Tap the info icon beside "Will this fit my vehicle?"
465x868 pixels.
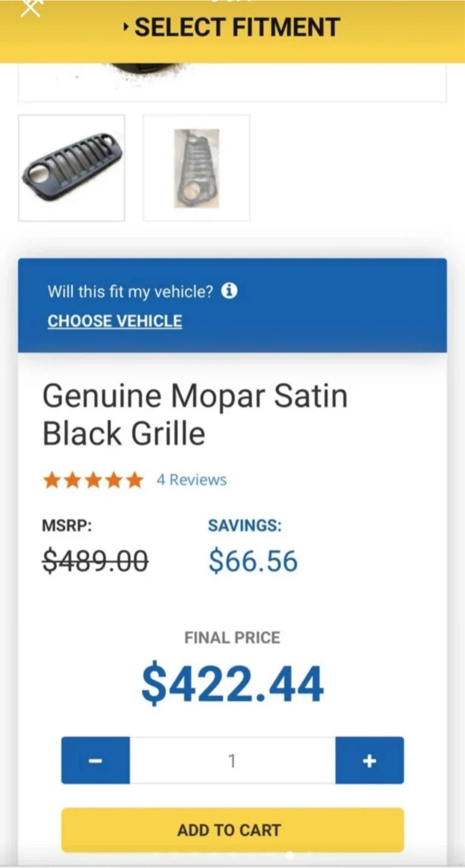click(x=229, y=291)
